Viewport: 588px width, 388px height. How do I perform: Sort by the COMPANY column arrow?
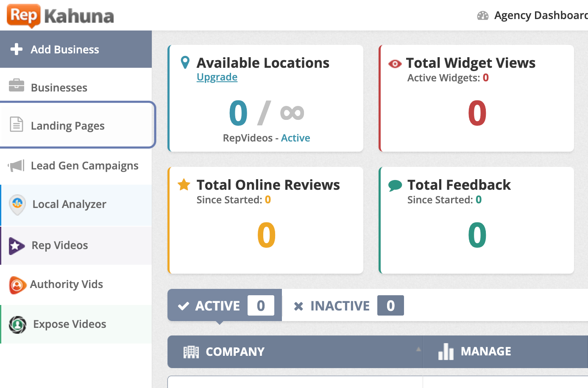coord(418,349)
